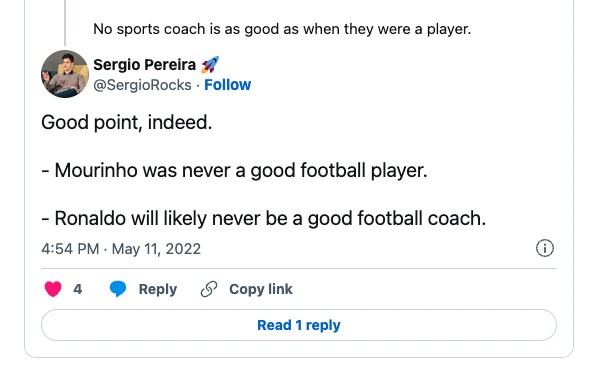Image resolution: width=599 pixels, height=369 pixels.
Task: Click the Mourinho bullet line
Action: pos(234,170)
